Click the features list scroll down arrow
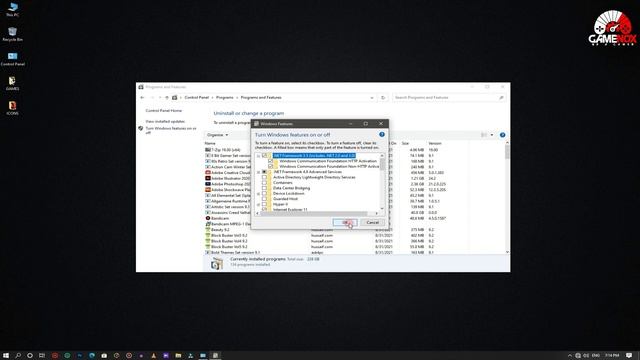640x360 pixels. [x=382, y=208]
